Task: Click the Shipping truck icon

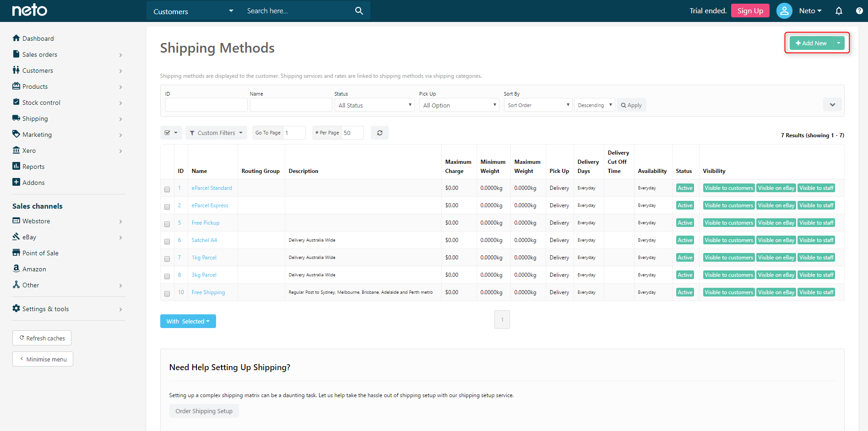Action: click(x=16, y=118)
